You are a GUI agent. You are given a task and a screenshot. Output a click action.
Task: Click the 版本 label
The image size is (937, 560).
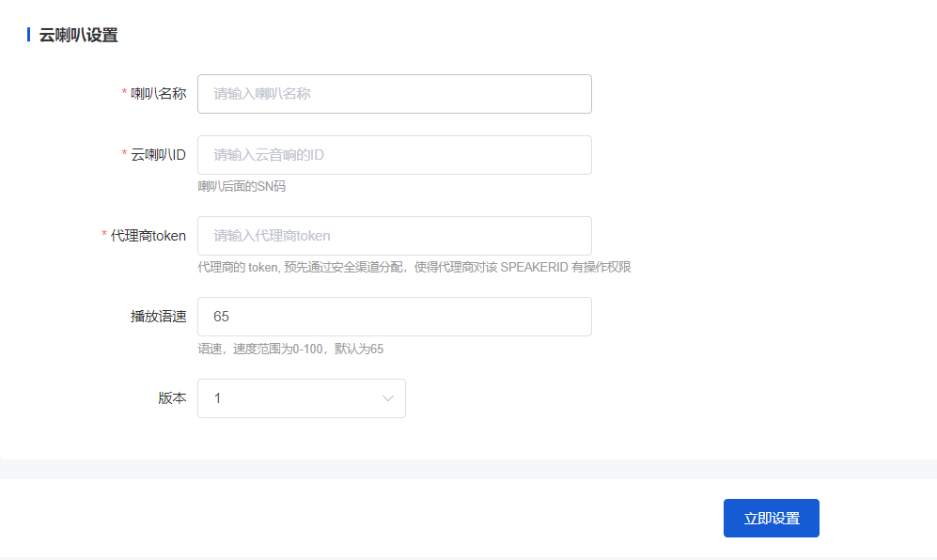click(x=172, y=398)
